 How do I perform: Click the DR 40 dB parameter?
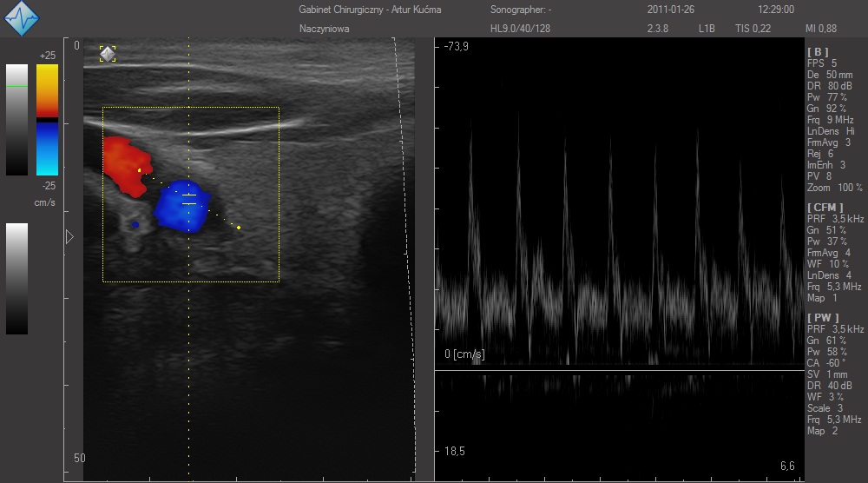(x=829, y=386)
